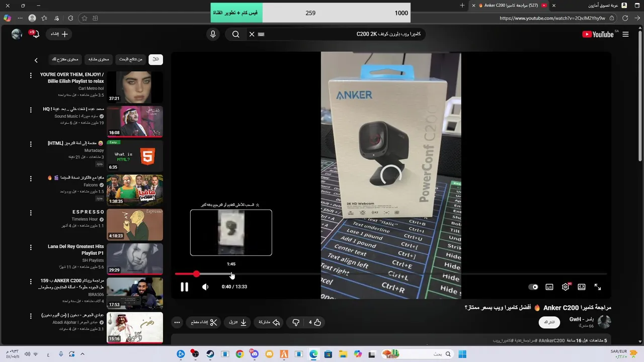Select the من نتائج البحث chip
The height and width of the screenshot is (362, 644).
[x=130, y=59]
